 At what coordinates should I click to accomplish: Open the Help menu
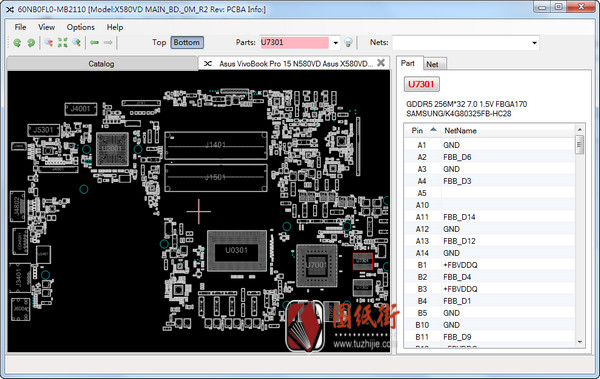115,27
